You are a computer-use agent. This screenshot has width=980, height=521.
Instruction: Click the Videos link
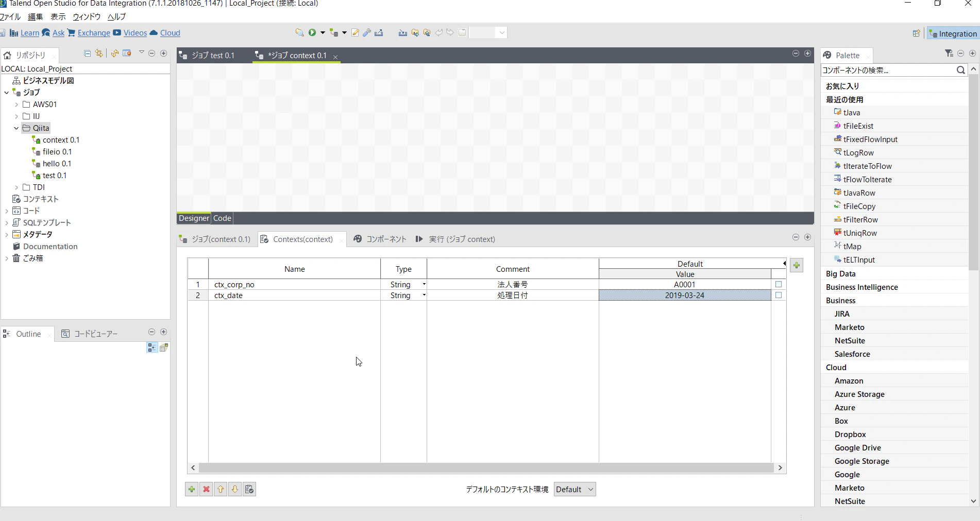coord(135,33)
